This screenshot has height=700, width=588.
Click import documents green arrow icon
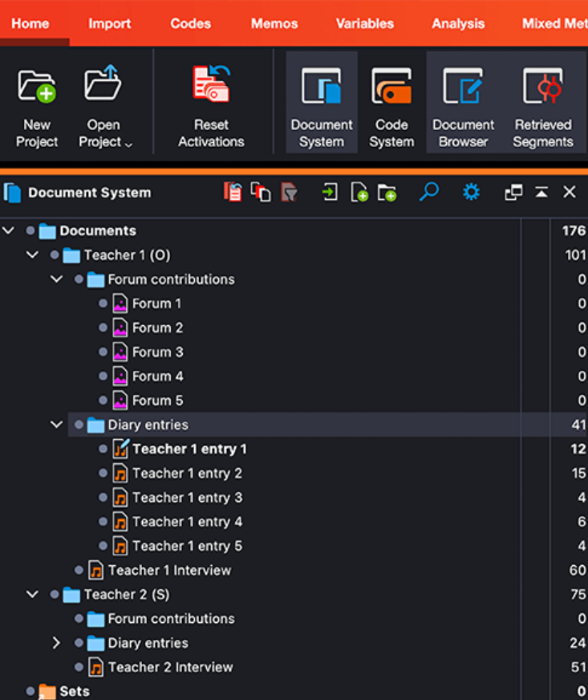(330, 193)
